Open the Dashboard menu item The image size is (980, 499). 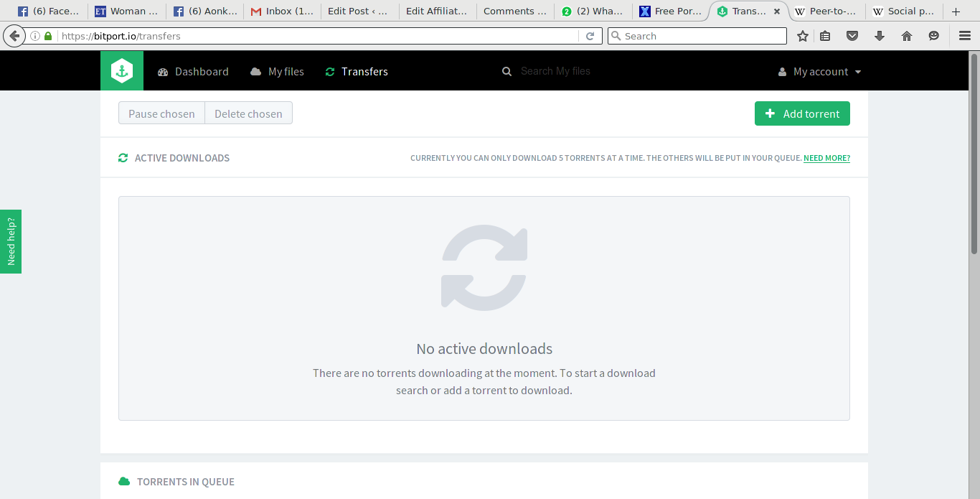[x=193, y=72]
